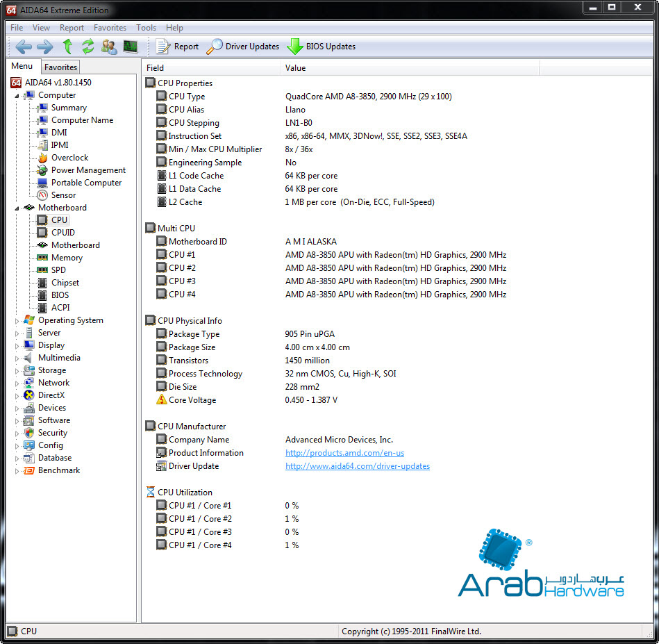Open the system monitor graph icon
The height and width of the screenshot is (644, 659).
131,47
